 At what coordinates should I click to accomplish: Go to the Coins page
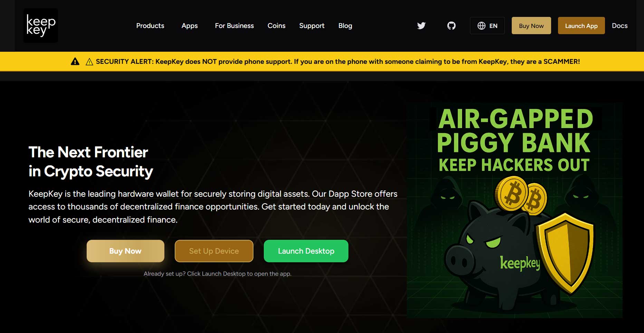[x=276, y=26]
